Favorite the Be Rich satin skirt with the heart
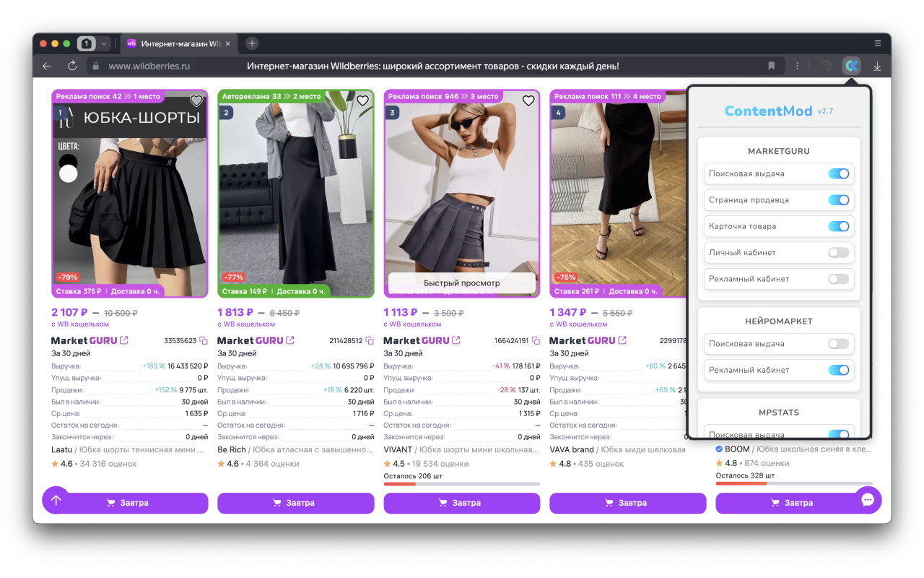 click(x=362, y=100)
